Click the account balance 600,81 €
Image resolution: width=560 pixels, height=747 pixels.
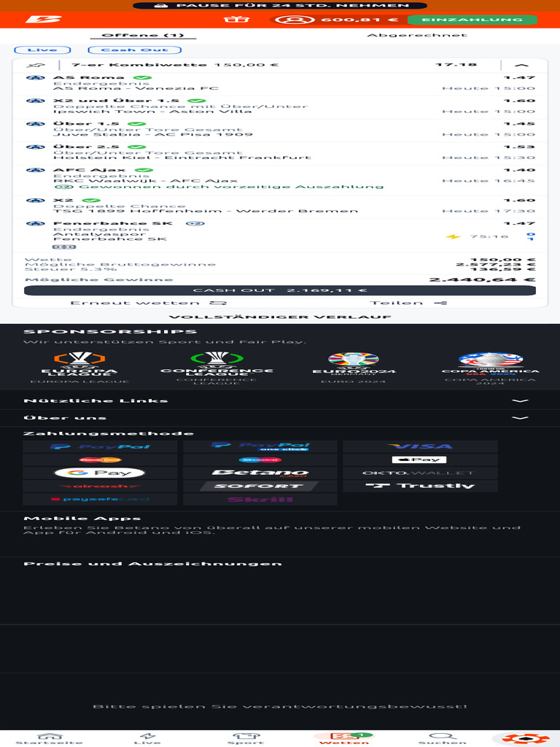pyautogui.click(x=359, y=20)
